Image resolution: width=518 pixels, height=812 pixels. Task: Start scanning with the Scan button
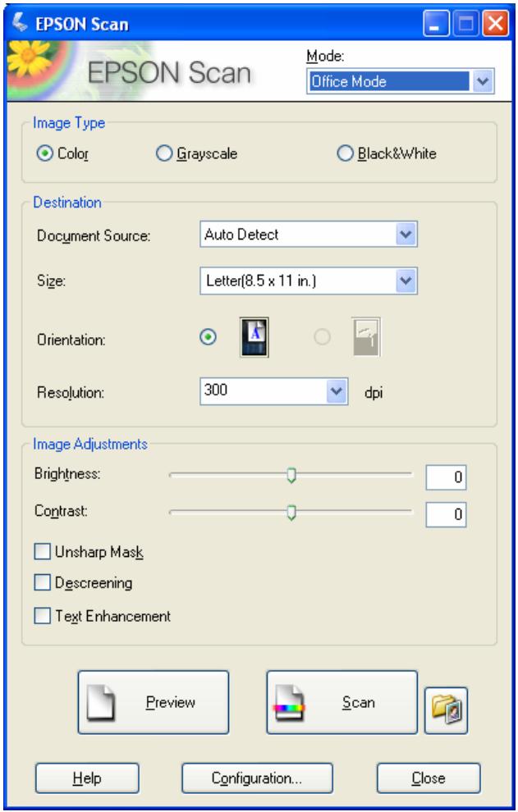click(342, 701)
